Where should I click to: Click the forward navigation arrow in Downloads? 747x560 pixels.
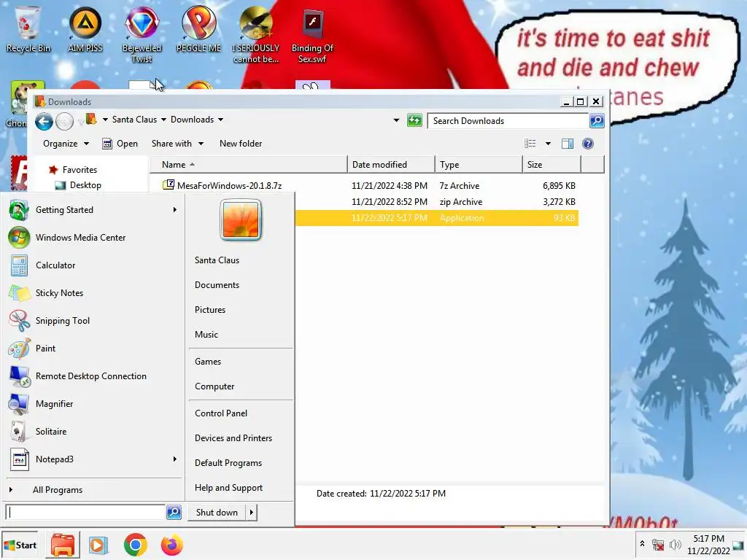click(x=64, y=122)
